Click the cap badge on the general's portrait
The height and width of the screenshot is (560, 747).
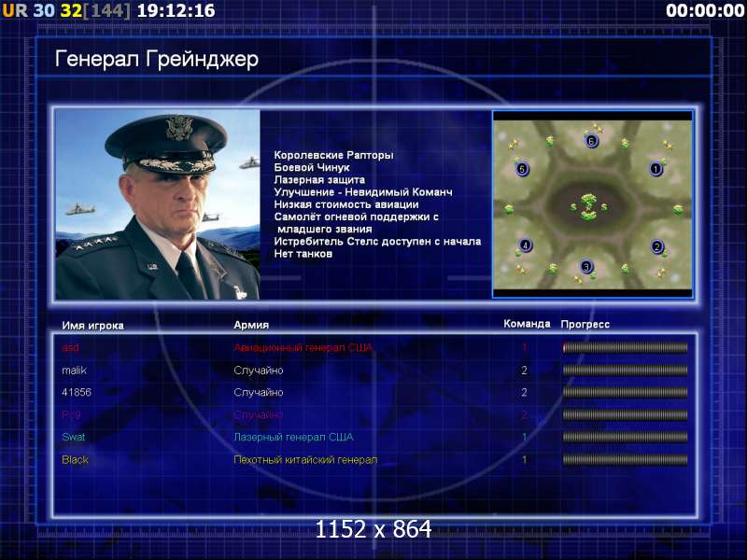click(x=179, y=127)
